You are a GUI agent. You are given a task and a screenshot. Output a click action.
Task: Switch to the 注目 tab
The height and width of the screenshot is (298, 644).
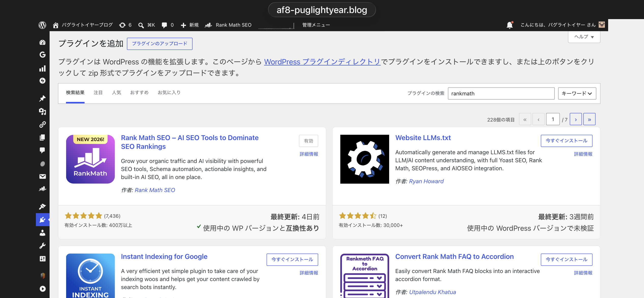[x=98, y=93]
